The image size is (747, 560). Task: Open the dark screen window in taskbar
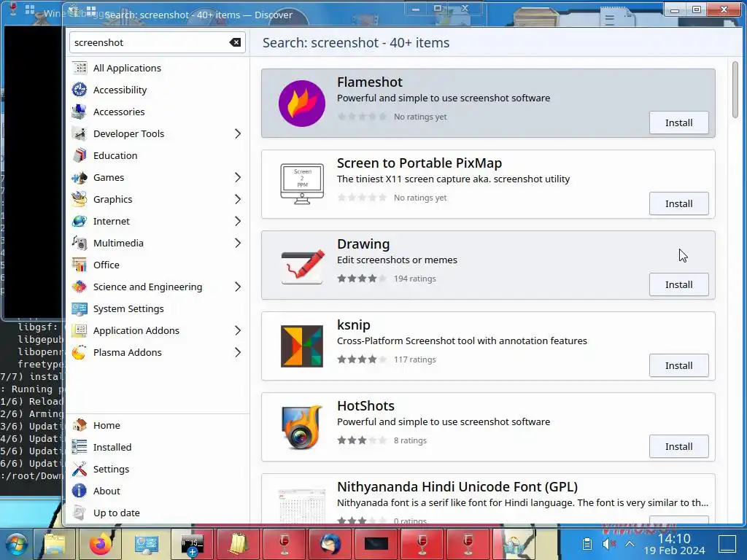click(x=376, y=543)
